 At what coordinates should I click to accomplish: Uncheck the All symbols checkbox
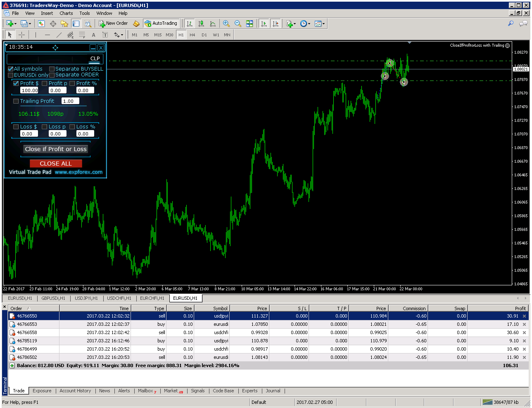(11, 69)
